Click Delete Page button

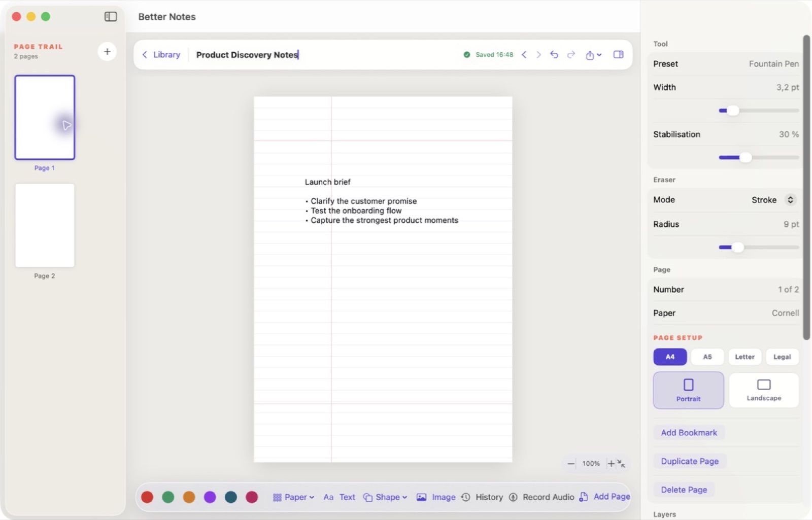pos(684,490)
